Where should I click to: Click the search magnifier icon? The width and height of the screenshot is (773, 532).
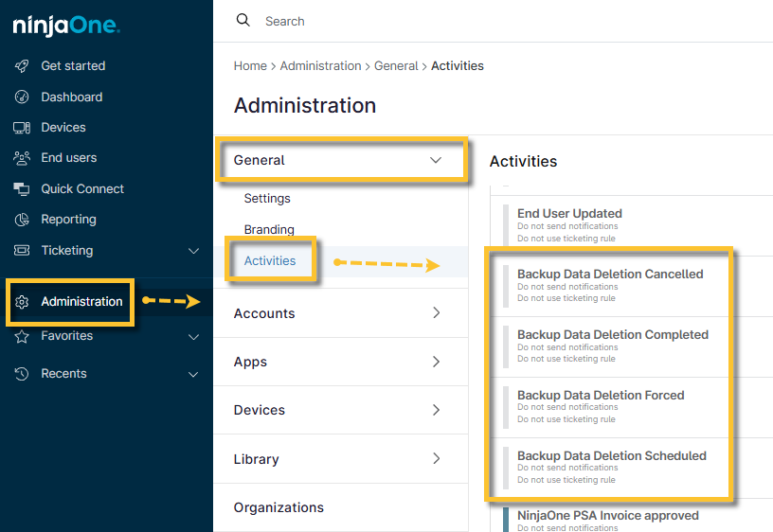click(243, 21)
